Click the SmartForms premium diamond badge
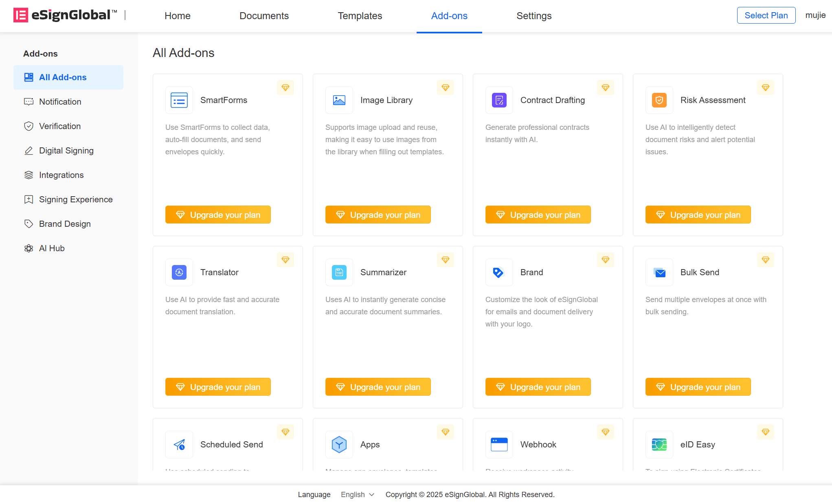The width and height of the screenshot is (832, 504). [285, 88]
